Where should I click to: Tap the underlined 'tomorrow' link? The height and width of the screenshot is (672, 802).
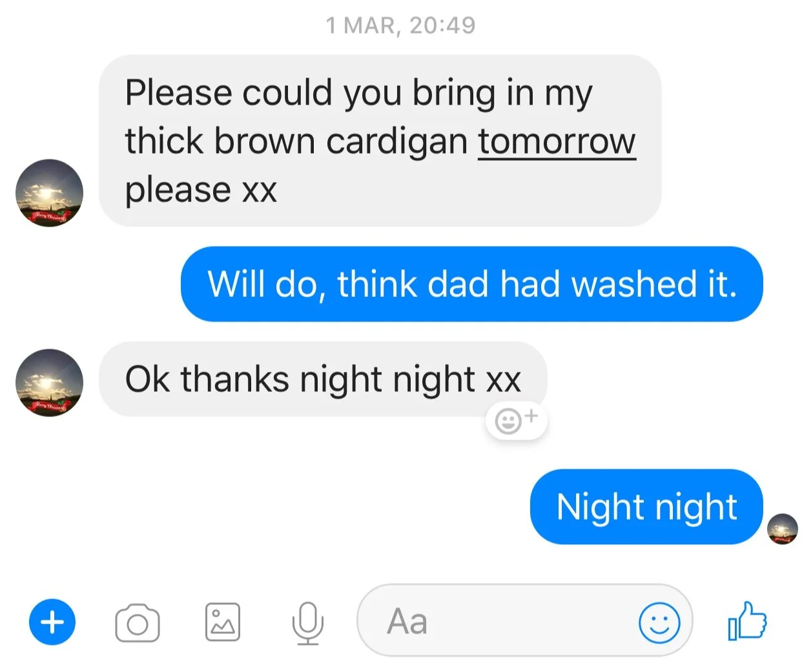(557, 141)
